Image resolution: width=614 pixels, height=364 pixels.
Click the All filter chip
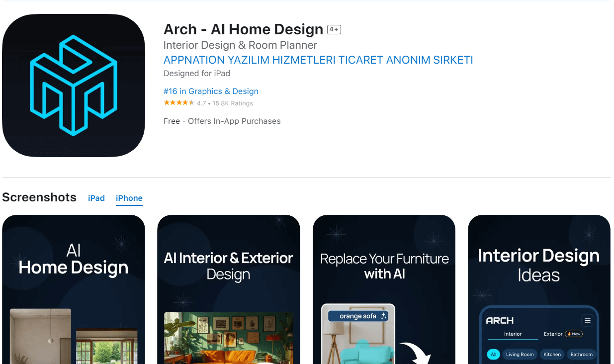493,355
